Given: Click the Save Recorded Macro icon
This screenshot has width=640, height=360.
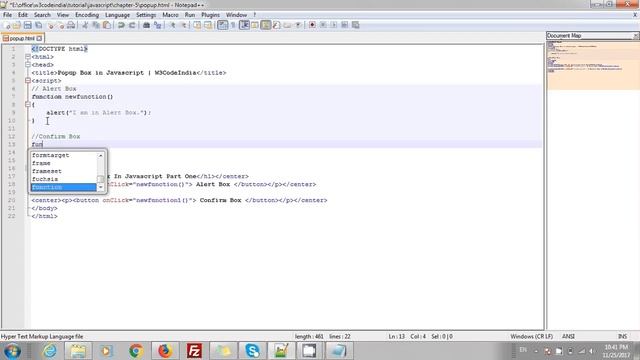Looking at the screenshot, I should pyautogui.click(x=356, y=25).
